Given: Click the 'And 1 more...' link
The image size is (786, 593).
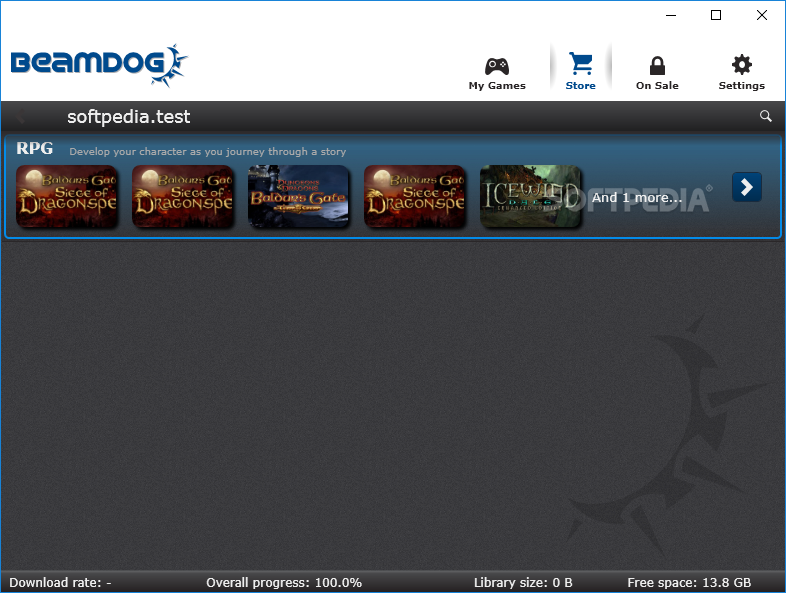Looking at the screenshot, I should [x=637, y=197].
